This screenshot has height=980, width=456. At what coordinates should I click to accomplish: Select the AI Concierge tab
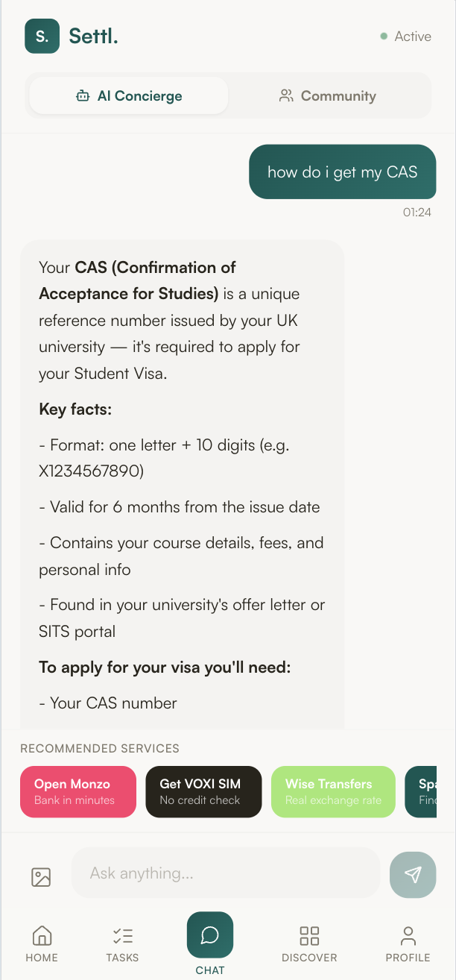(x=129, y=96)
